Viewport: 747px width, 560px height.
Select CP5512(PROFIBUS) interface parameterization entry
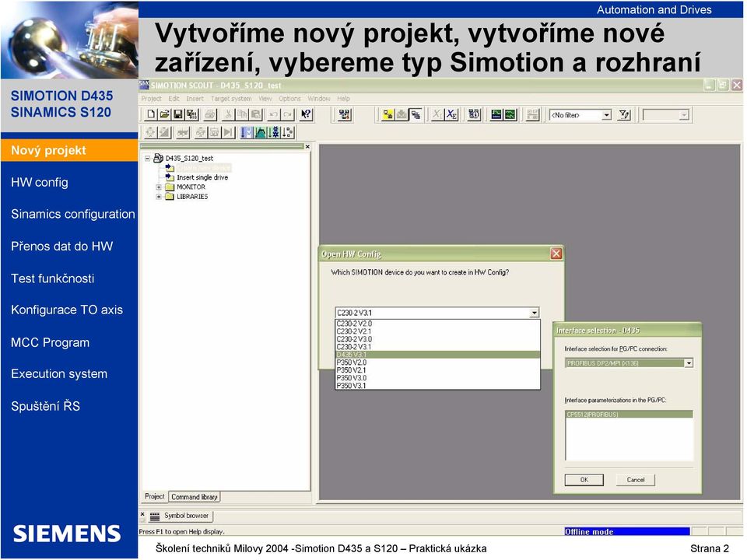tap(629, 415)
